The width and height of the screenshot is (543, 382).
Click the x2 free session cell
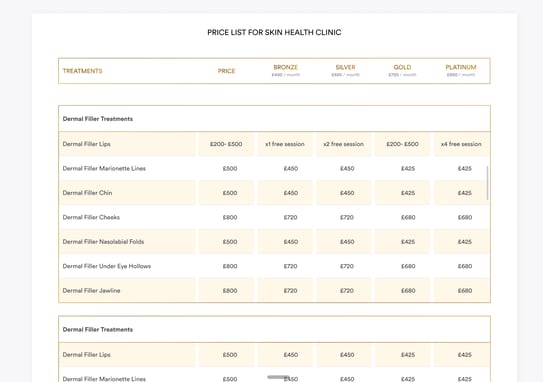pos(344,144)
